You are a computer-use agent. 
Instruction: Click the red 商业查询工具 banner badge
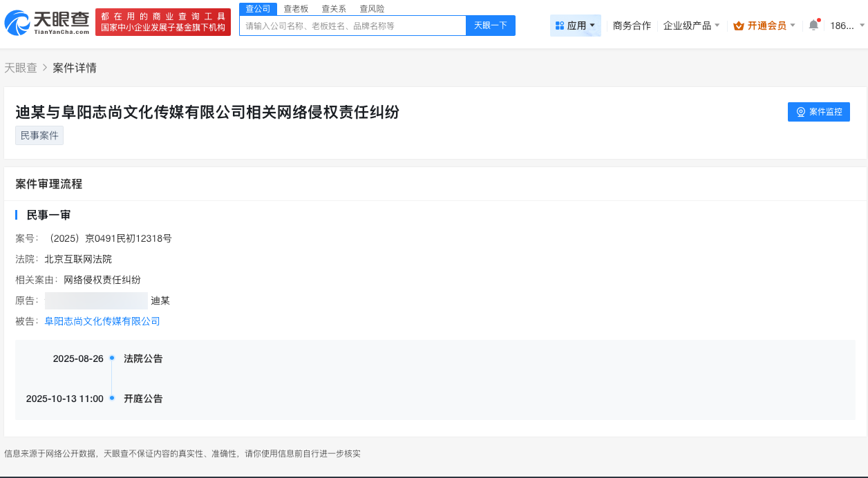pyautogui.click(x=163, y=21)
